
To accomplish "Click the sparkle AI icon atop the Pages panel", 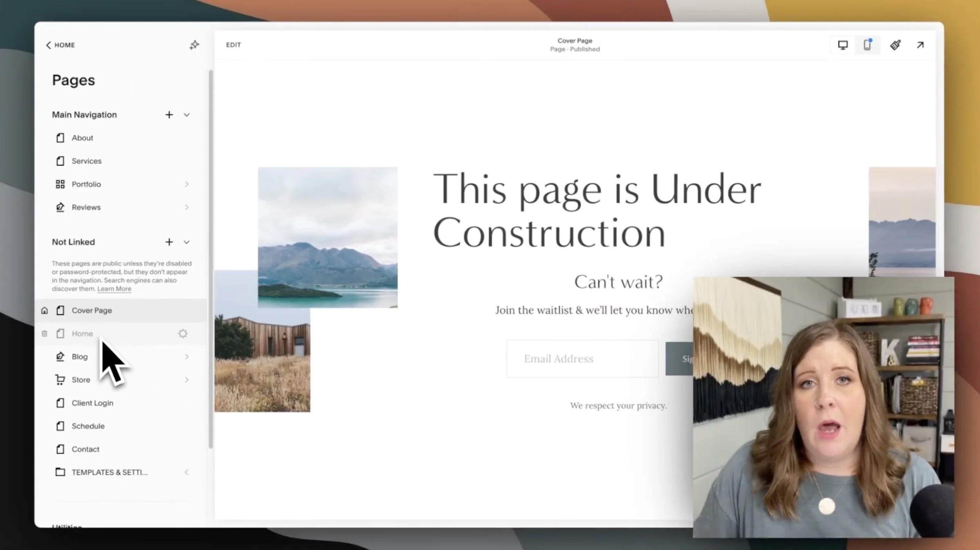I will (x=194, y=45).
